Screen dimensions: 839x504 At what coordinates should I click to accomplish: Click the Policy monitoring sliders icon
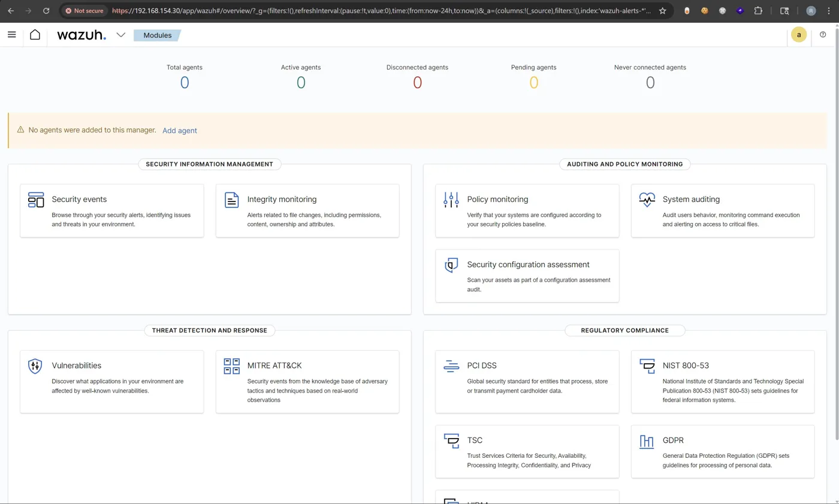click(451, 200)
